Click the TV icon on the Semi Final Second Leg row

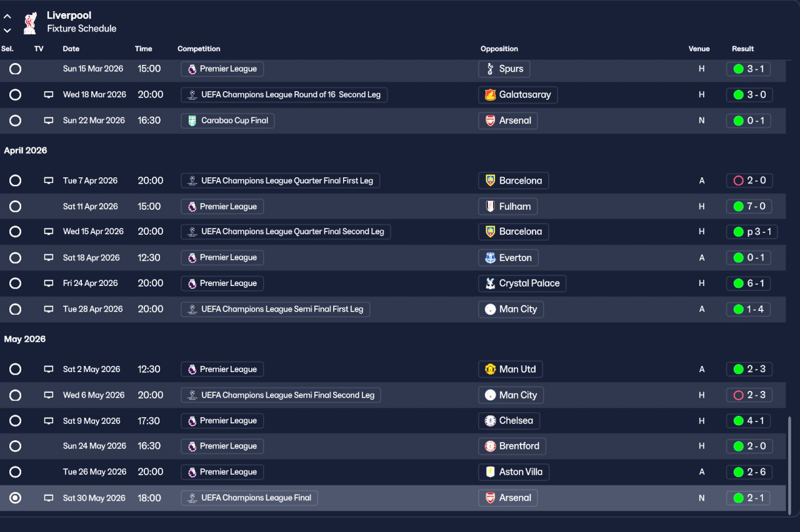49,395
